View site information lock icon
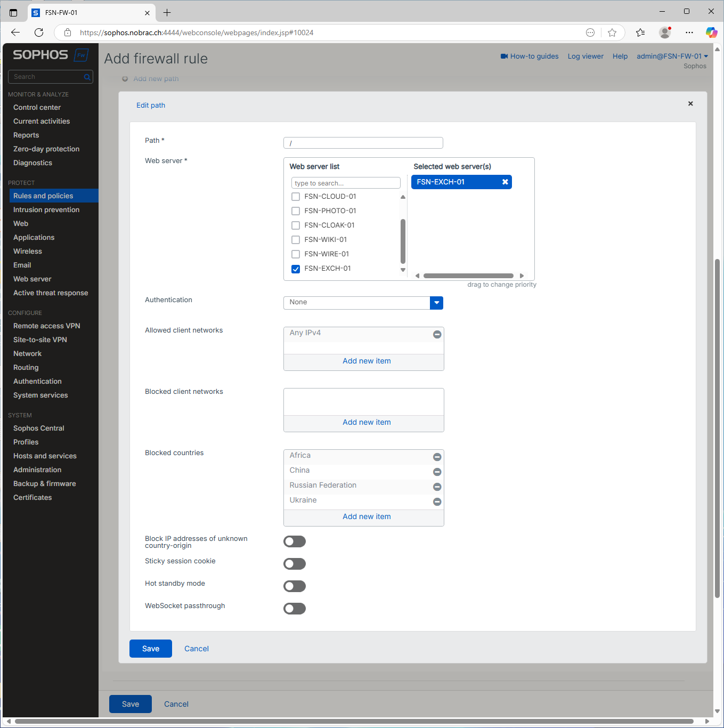The height and width of the screenshot is (728, 724). tap(68, 33)
